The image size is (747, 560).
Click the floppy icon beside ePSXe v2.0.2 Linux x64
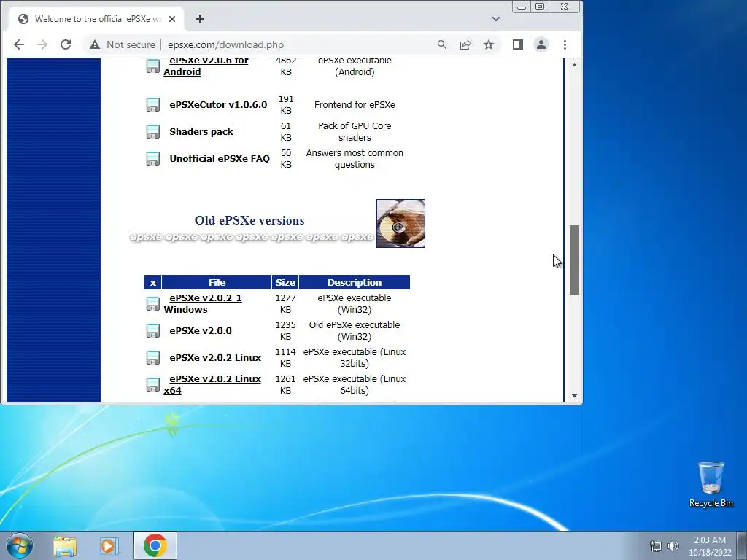tap(153, 385)
